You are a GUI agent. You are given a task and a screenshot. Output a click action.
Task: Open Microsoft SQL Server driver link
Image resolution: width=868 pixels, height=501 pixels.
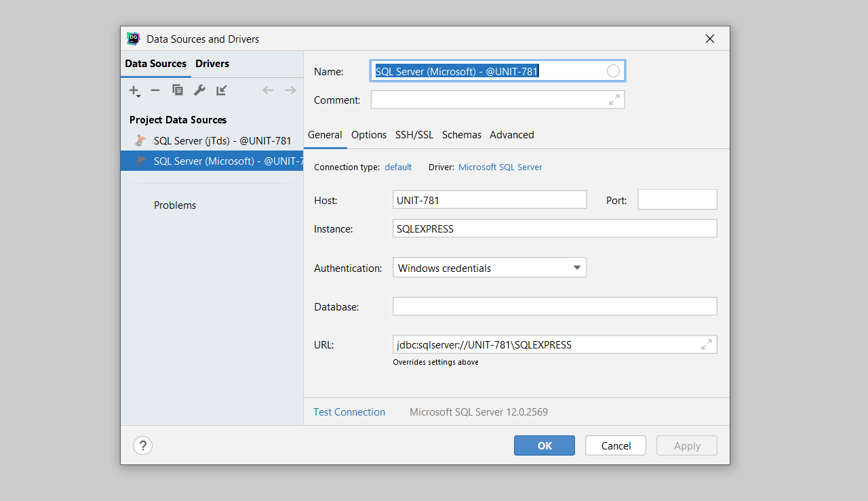(500, 167)
